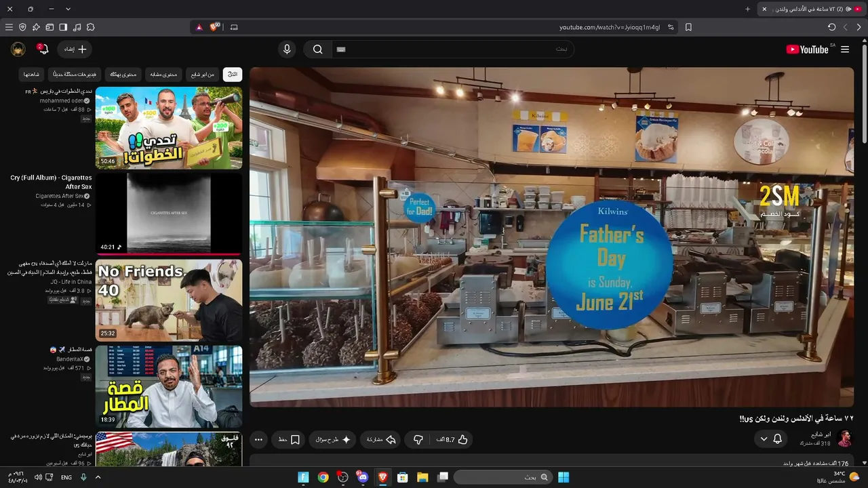
Task: Open File Explorer from the taskbar
Action: [422, 477]
